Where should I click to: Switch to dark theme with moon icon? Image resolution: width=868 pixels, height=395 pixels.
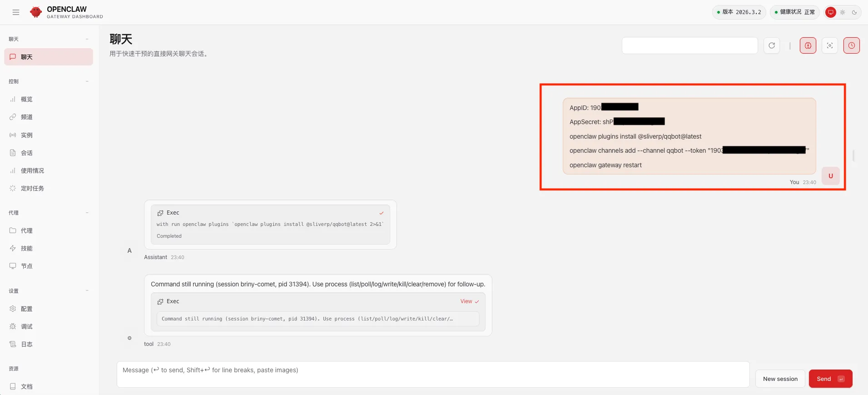click(x=854, y=12)
